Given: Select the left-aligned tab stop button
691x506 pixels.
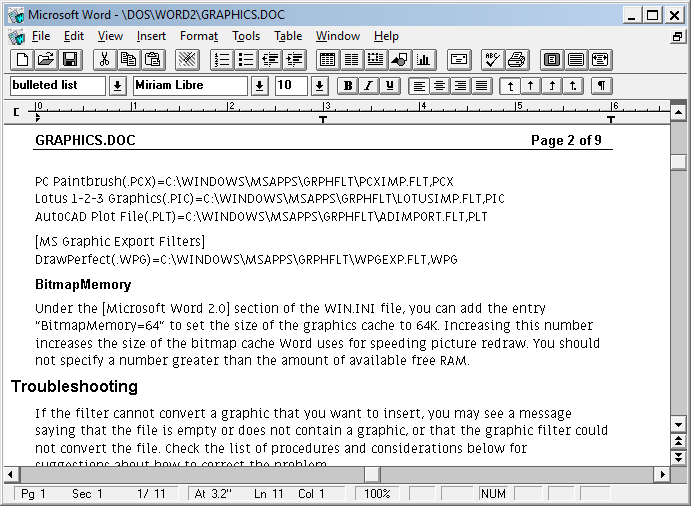Looking at the screenshot, I should (x=510, y=86).
